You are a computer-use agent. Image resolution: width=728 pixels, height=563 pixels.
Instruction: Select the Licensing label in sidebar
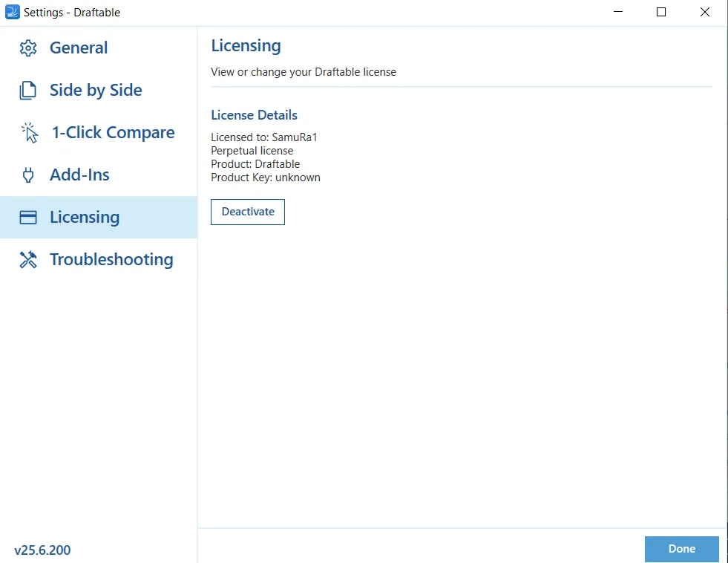[85, 217]
